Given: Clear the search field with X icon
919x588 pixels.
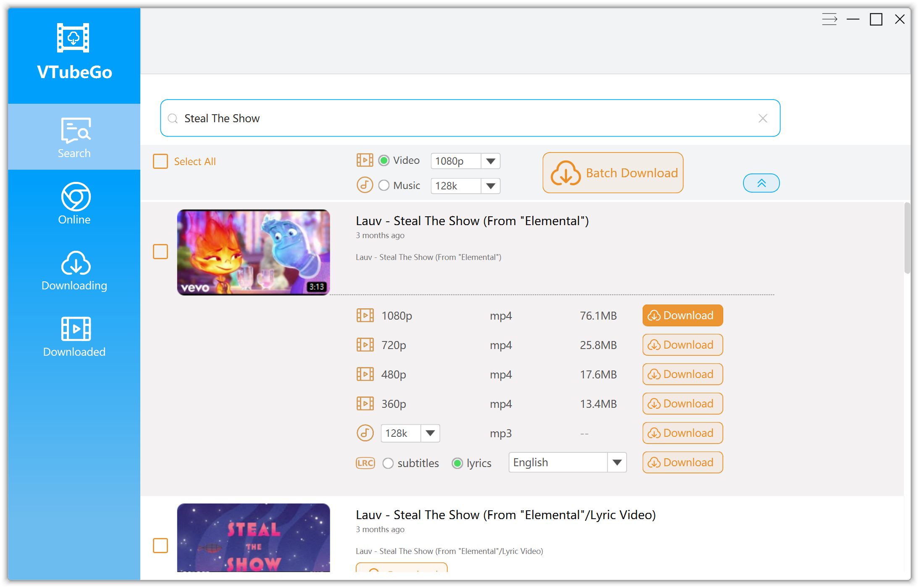Looking at the screenshot, I should pyautogui.click(x=763, y=118).
